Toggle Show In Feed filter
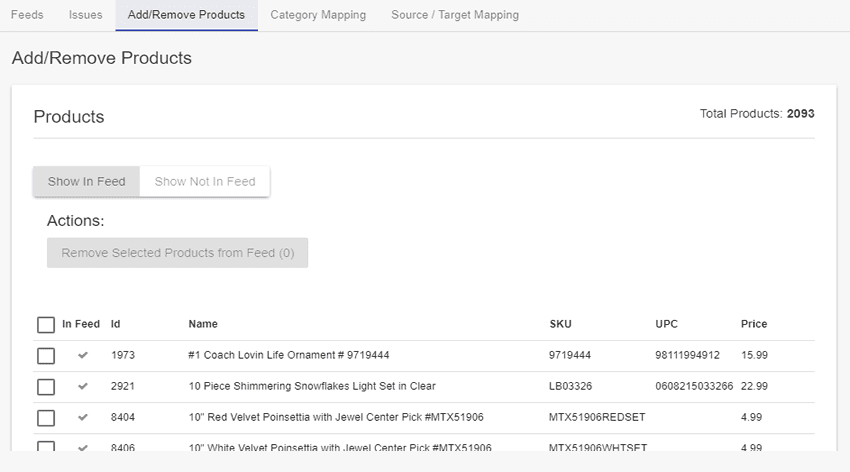 (87, 182)
